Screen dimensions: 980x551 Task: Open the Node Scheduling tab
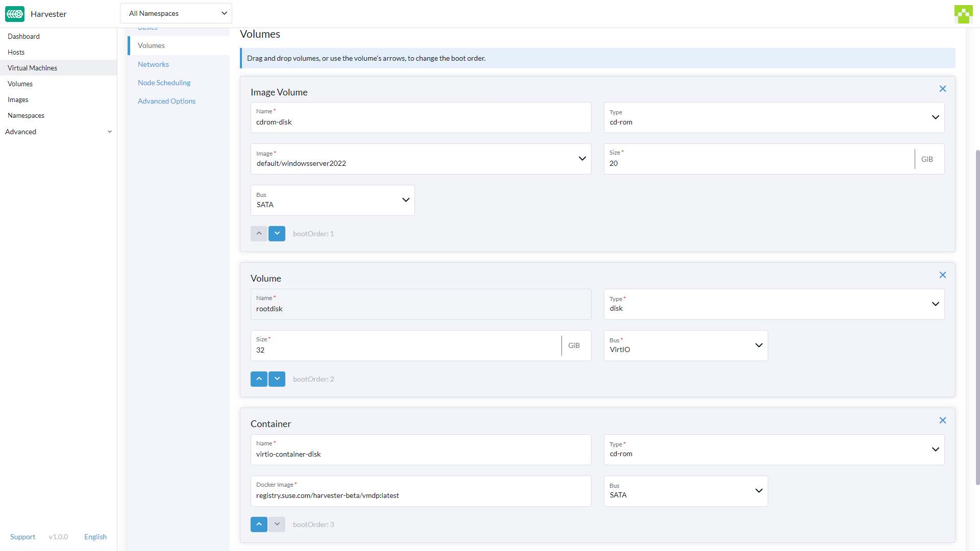coord(164,82)
